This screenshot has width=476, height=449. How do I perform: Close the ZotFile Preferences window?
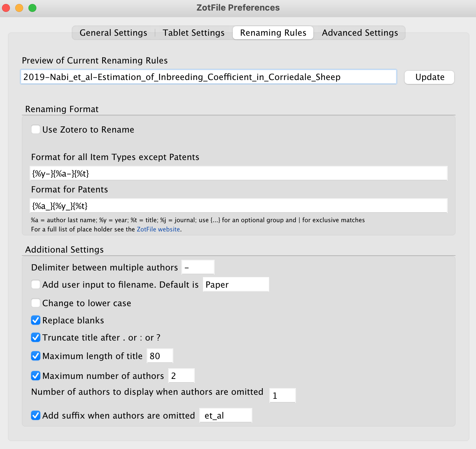click(6, 8)
